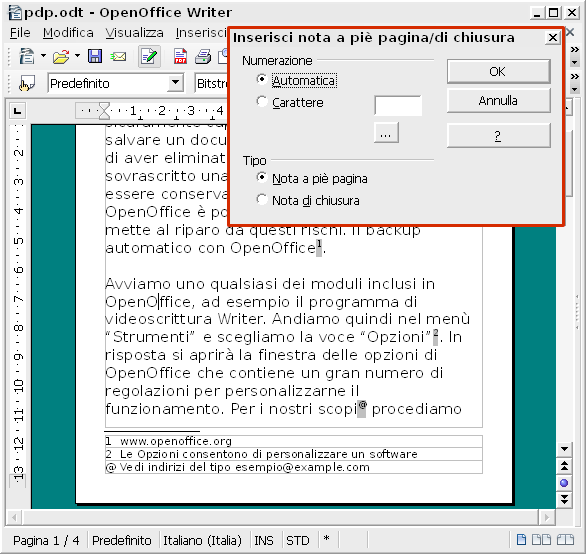
Task: Print the file directly with printer icon
Action: click(x=203, y=56)
